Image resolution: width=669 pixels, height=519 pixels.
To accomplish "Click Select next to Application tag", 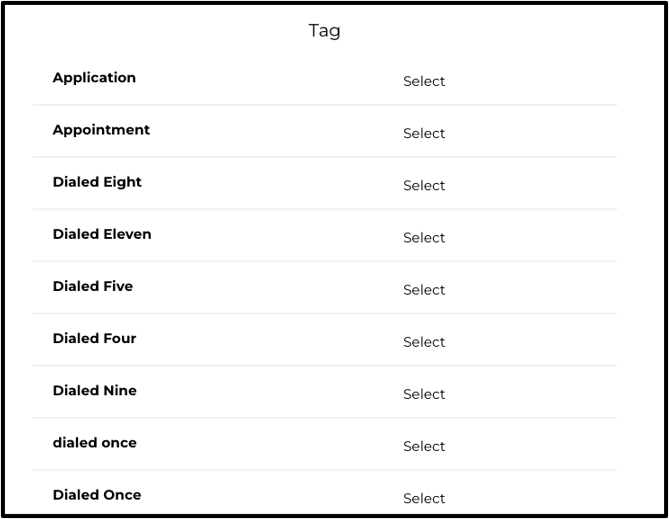I will click(x=424, y=81).
